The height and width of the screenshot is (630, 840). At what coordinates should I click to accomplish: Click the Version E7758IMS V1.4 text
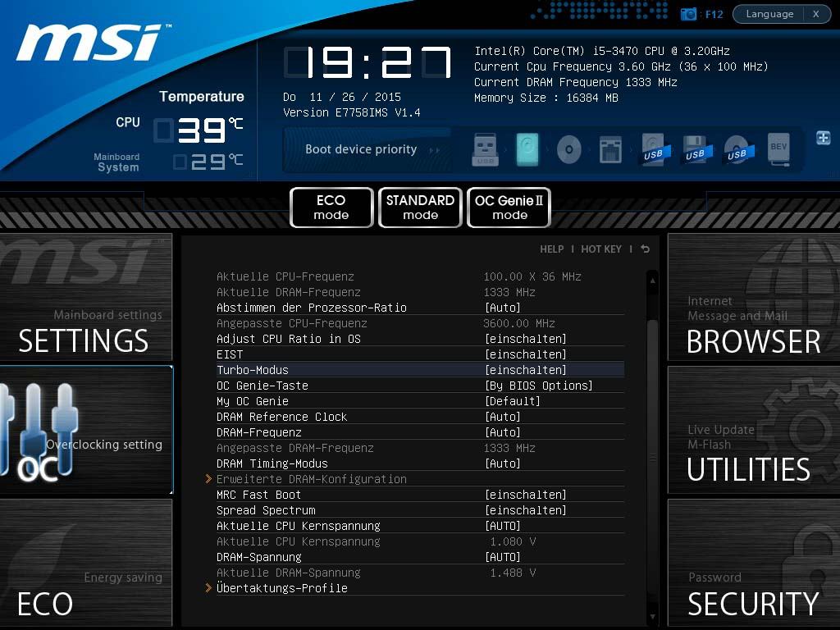[351, 112]
